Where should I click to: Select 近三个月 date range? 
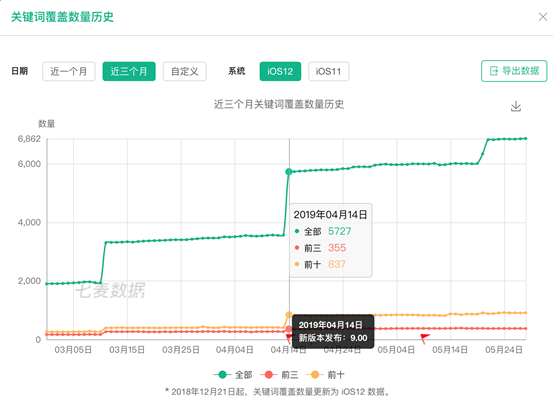click(129, 72)
